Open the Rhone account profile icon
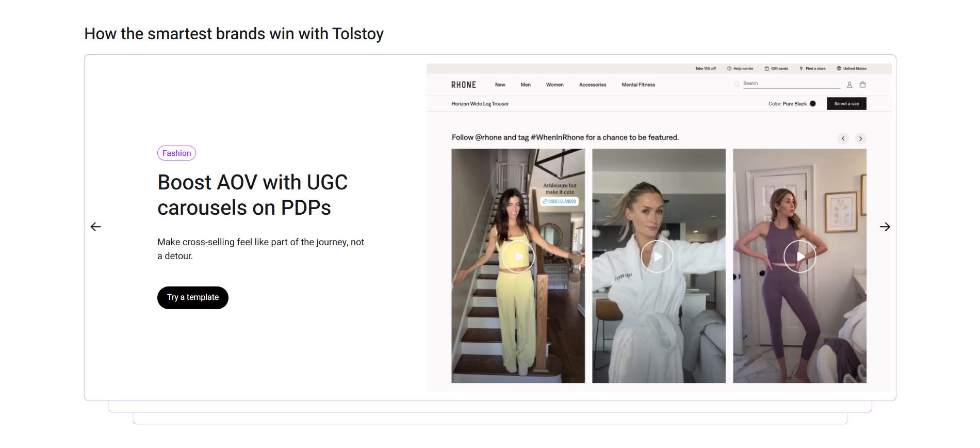980x448 pixels. click(x=850, y=85)
